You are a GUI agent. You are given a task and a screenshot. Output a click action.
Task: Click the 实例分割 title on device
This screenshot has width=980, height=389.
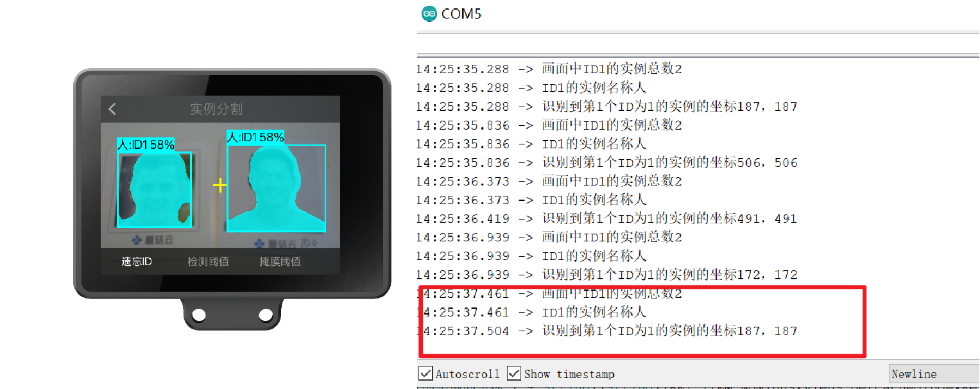(x=216, y=108)
